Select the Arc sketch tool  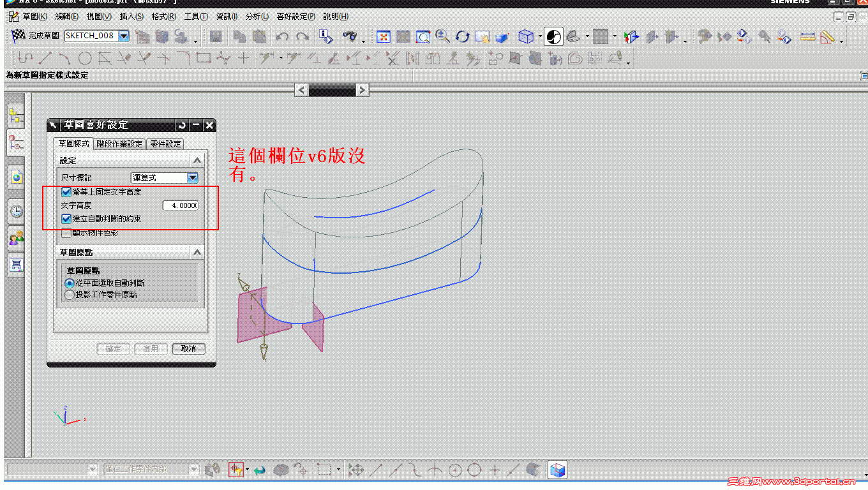pyautogui.click(x=64, y=59)
